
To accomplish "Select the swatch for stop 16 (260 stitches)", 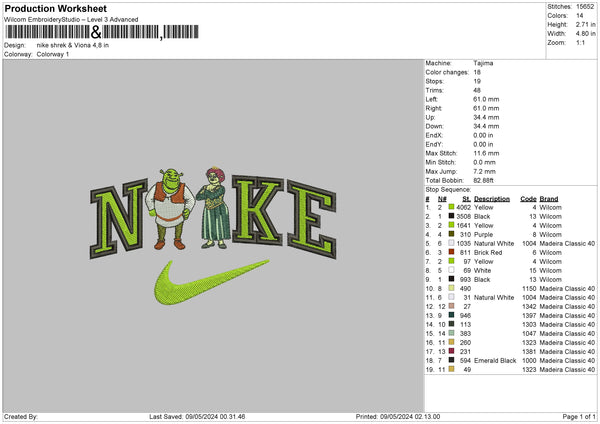I will 452,342.
